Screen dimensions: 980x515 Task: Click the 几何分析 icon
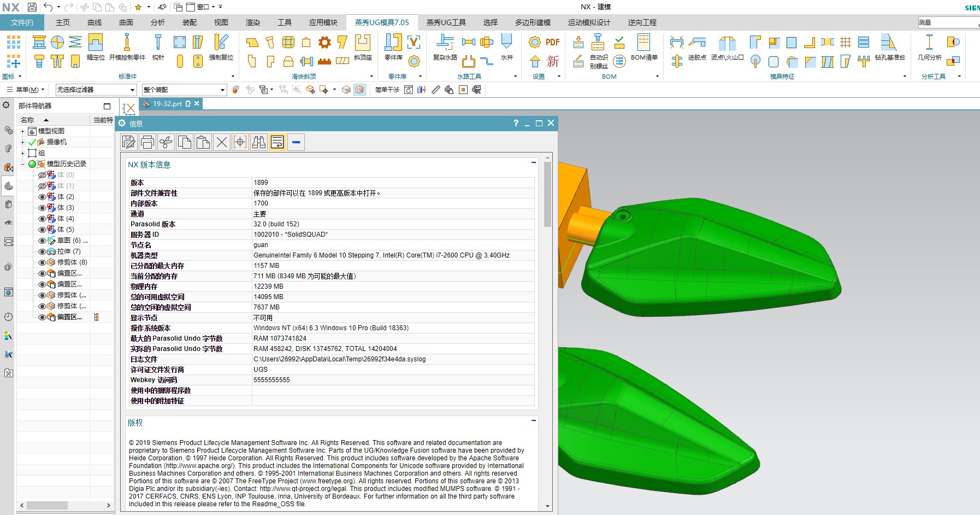tap(929, 43)
